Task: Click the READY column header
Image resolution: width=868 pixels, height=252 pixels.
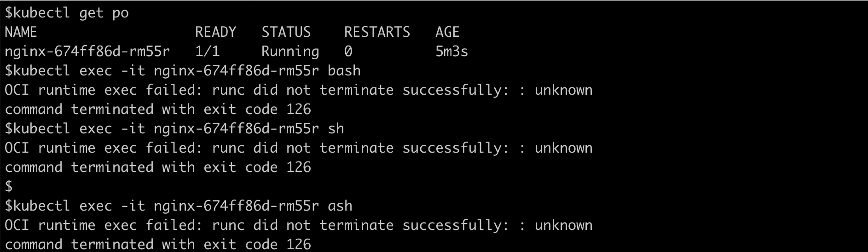Action: click(215, 32)
